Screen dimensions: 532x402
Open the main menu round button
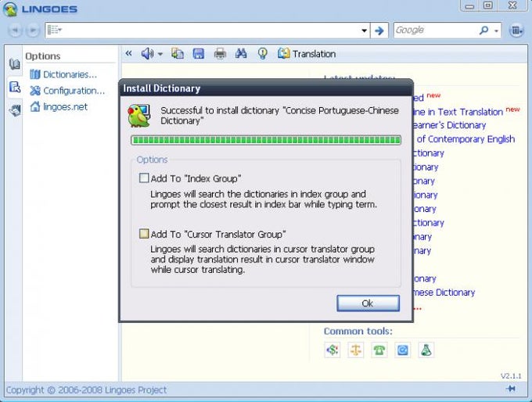pos(516,31)
